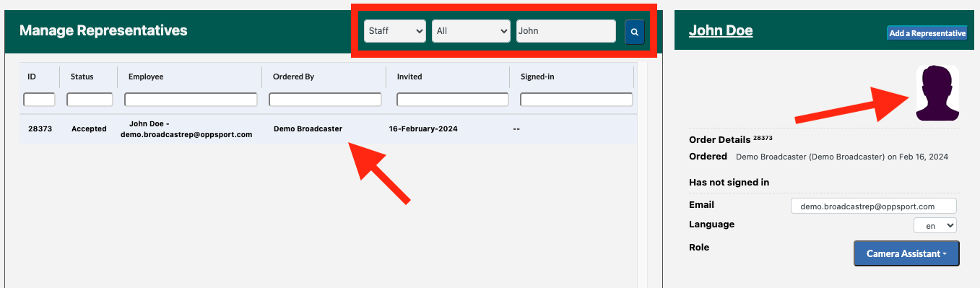Open the Camera Assistant role dropdown
Image resolution: width=980 pixels, height=288 pixels.
tap(906, 253)
